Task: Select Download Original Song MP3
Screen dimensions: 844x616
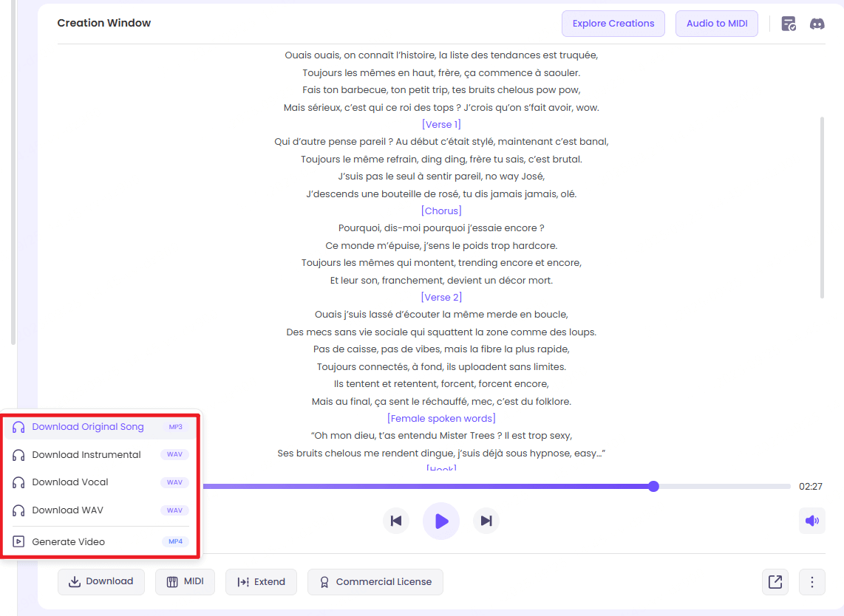Action: click(101, 427)
